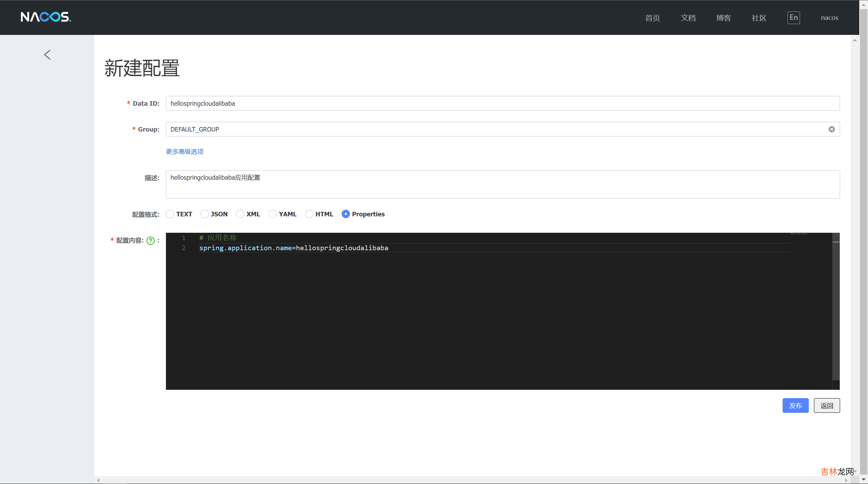Click the horizontal scrollbar left arrow
The width and height of the screenshot is (868, 484).
coord(99,480)
